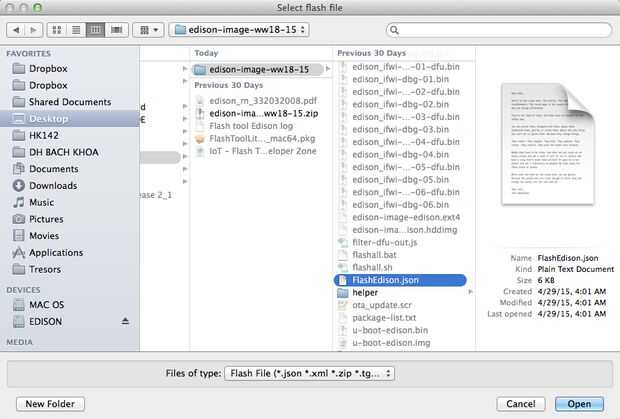Select edison_m_332032008.pdf
The image size is (620, 419).
point(261,101)
